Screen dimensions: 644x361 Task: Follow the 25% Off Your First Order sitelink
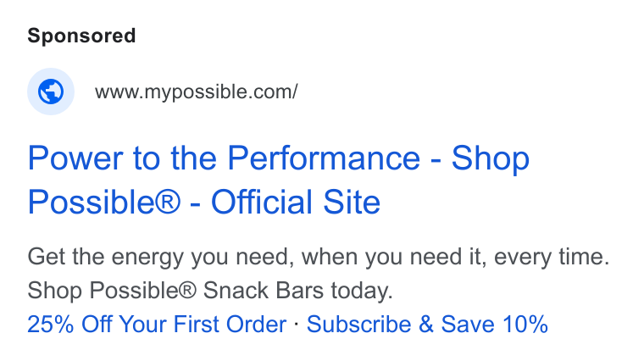157,324
